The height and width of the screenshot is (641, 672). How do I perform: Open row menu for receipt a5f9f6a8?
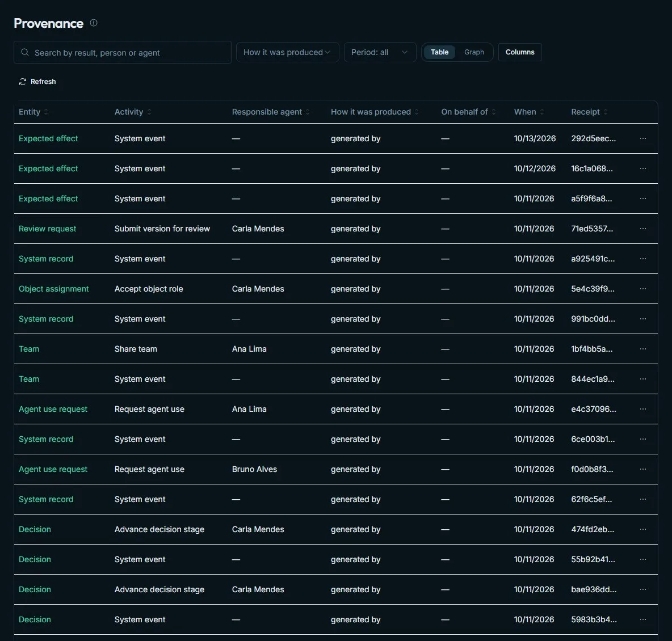click(x=643, y=199)
